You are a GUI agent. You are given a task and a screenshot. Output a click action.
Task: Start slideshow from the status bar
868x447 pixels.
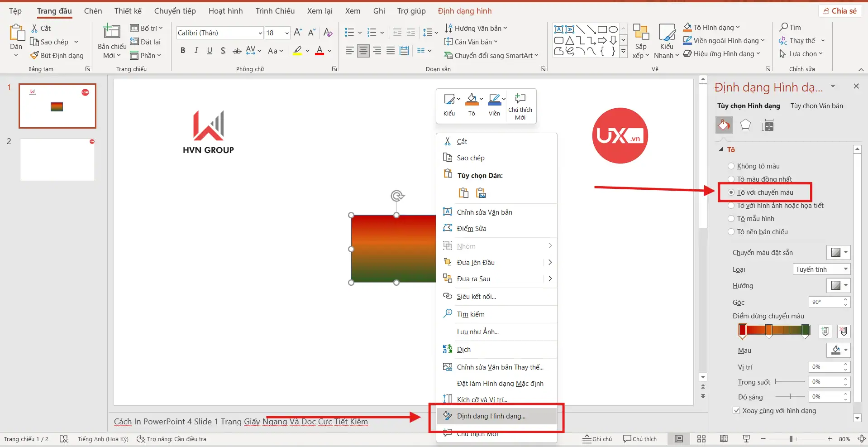[746, 438]
